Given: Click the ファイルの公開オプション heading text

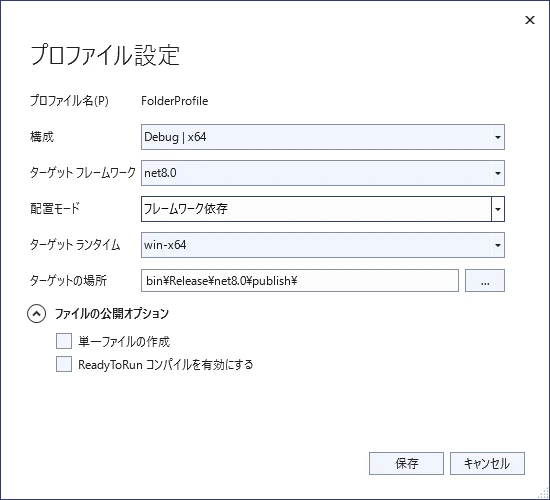Looking at the screenshot, I should pyautogui.click(x=112, y=314).
